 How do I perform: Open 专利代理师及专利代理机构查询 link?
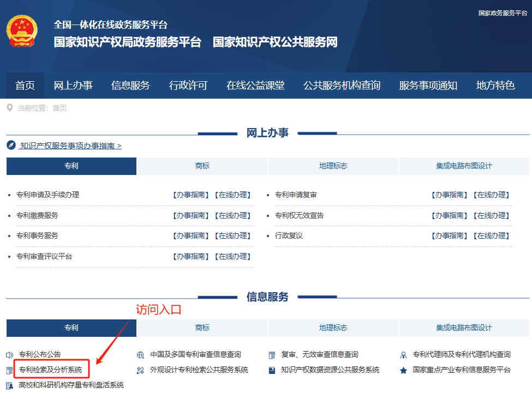coord(462,355)
